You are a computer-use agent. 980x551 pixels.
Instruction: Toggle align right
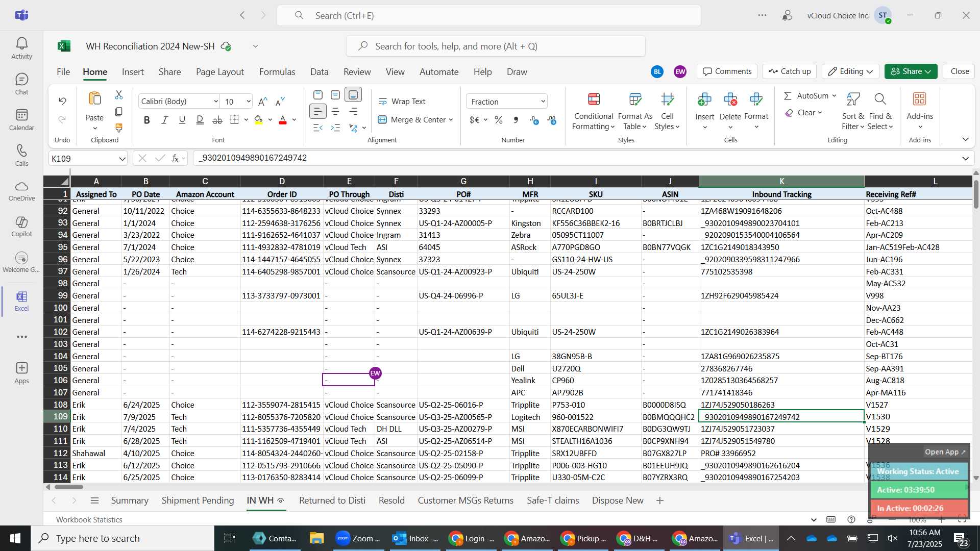353,111
